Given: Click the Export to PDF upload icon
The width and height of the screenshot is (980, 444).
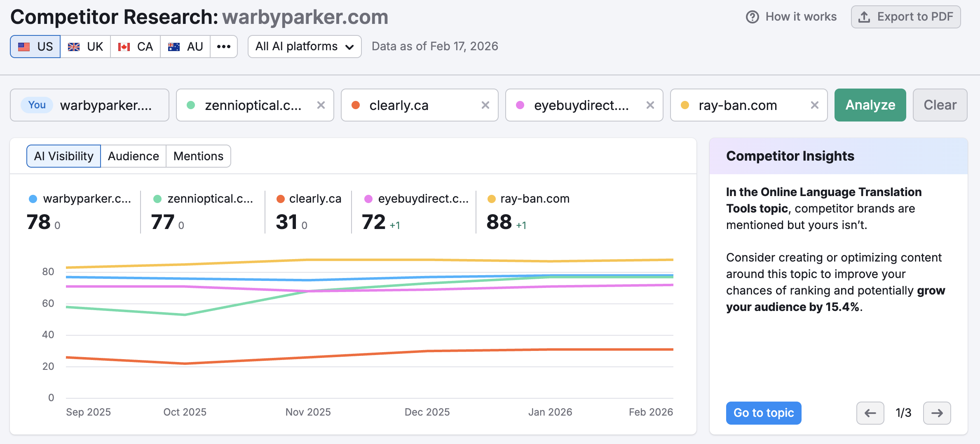Looking at the screenshot, I should 865,16.
